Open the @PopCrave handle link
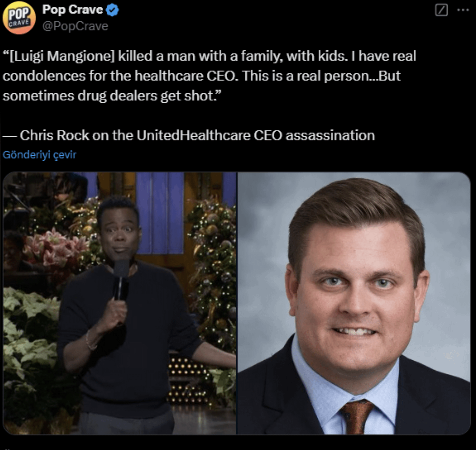Viewport: 476px width, 450px height. pyautogui.click(x=75, y=26)
